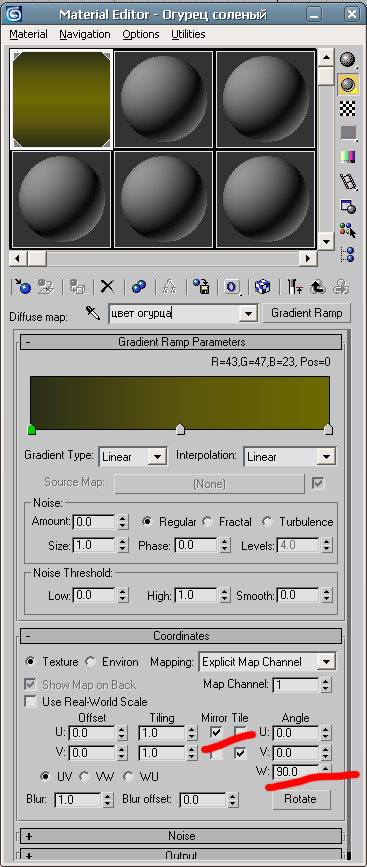Click the checkered Background icon
The image size is (367, 867).
(x=348, y=109)
